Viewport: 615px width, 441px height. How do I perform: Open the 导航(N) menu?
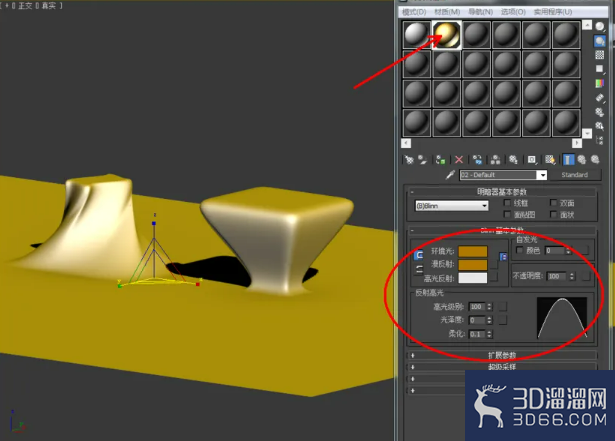480,12
